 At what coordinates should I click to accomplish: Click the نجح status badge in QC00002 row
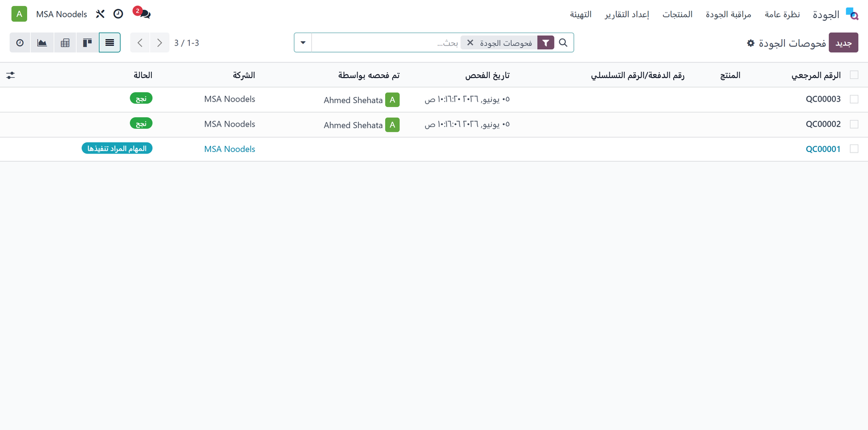tap(141, 123)
